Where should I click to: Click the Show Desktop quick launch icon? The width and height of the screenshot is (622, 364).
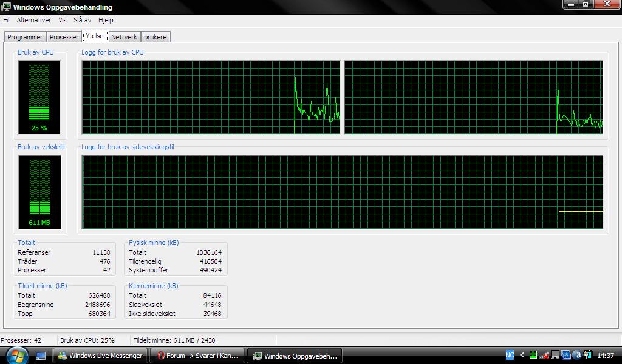coord(41,356)
